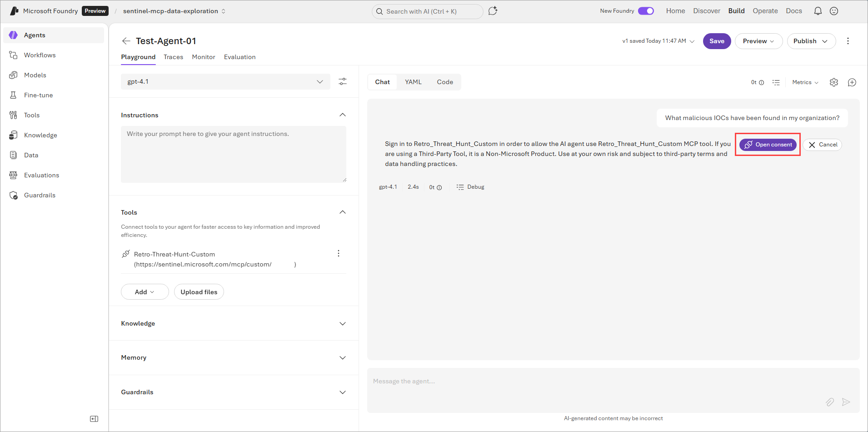Click the Microsoft Foundry logo icon
Viewport: 868px width, 432px height.
15,11
